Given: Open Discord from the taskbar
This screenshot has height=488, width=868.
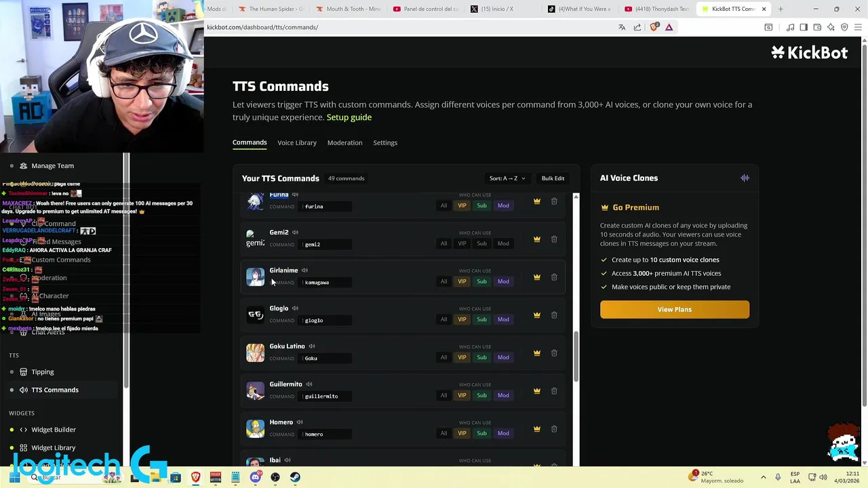Looking at the screenshot, I should point(255,477).
